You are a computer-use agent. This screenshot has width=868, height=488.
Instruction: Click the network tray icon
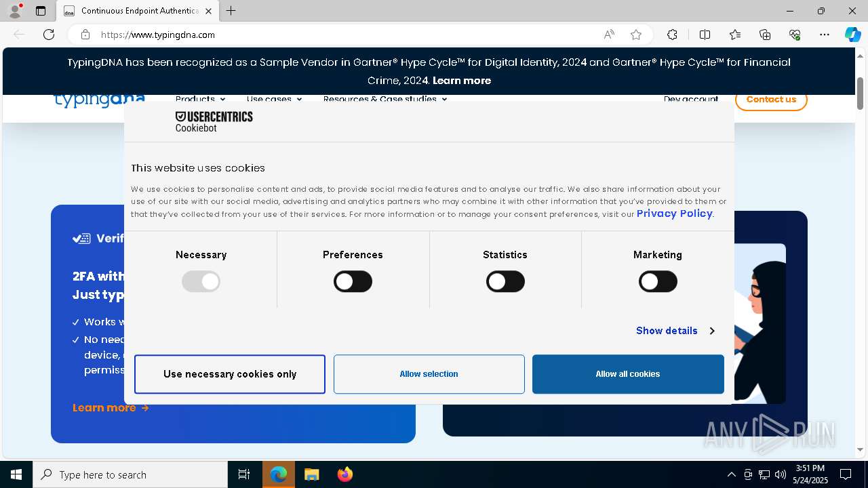[764, 474]
